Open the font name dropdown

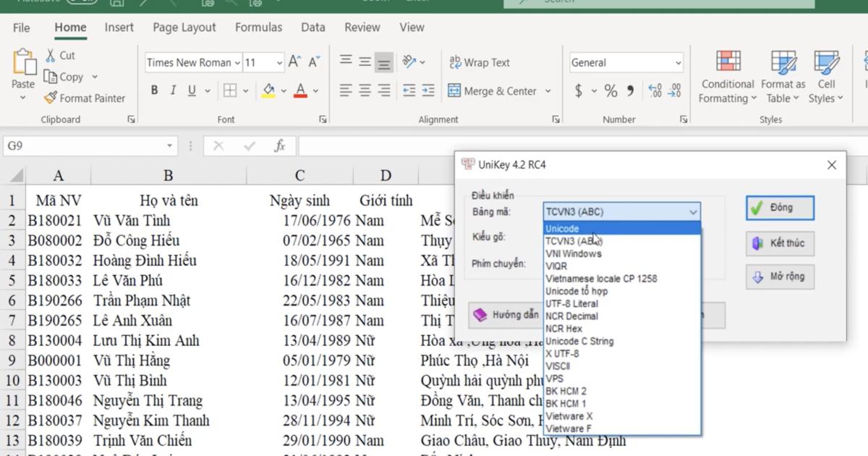(237, 63)
